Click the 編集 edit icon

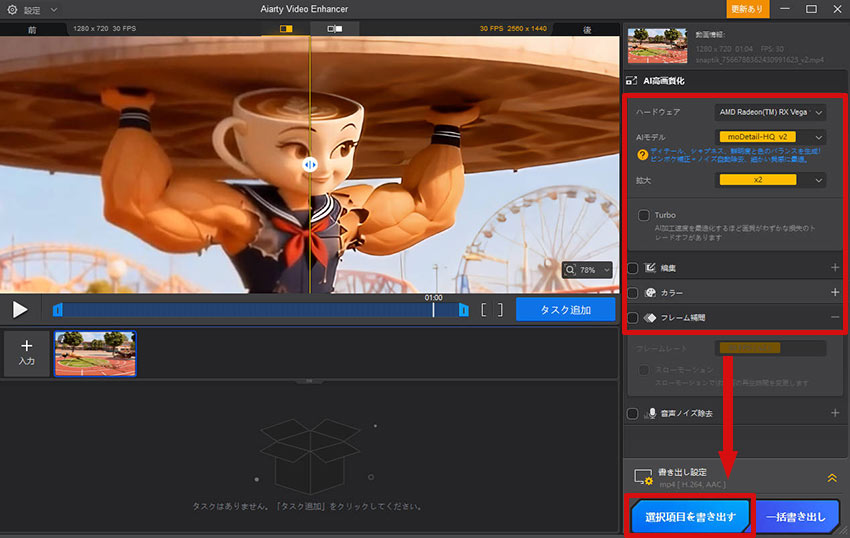(650, 268)
